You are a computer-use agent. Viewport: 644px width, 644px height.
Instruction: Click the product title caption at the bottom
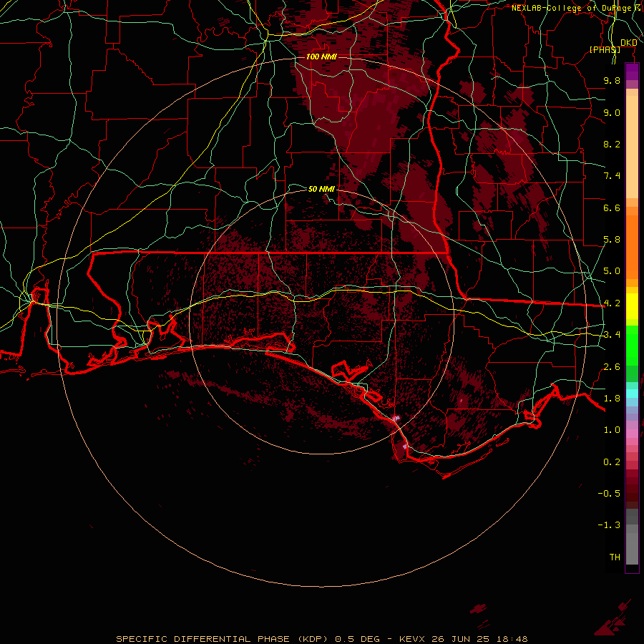[x=321, y=639]
